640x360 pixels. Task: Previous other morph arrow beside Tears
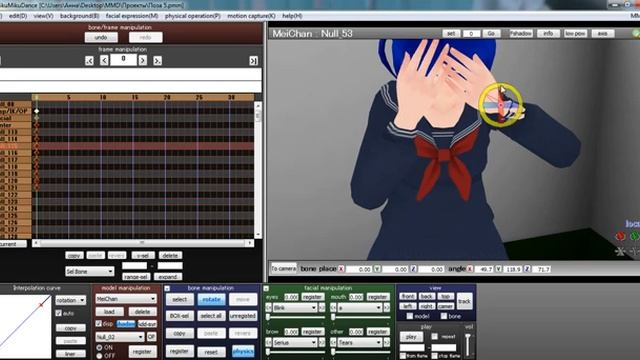tap(333, 342)
